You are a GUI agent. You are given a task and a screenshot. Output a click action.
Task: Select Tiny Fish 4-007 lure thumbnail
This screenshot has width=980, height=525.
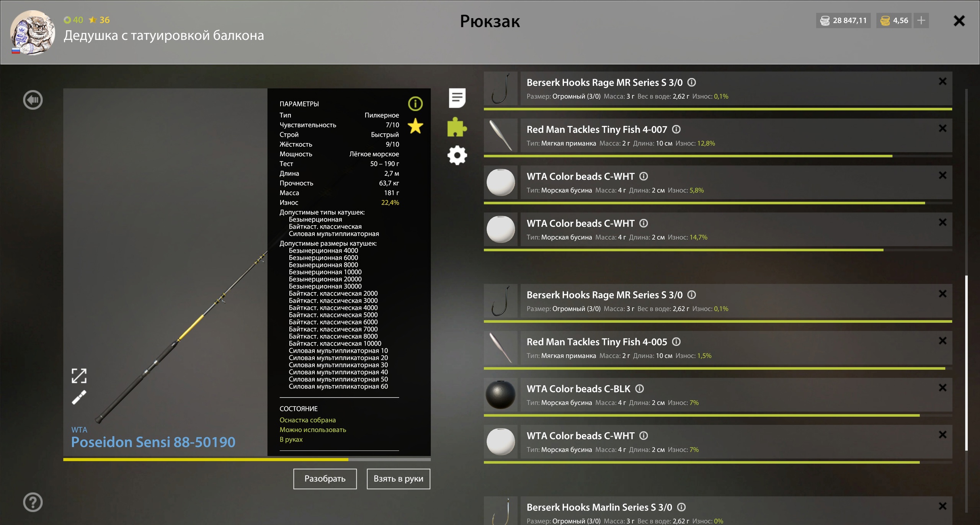tap(501, 136)
